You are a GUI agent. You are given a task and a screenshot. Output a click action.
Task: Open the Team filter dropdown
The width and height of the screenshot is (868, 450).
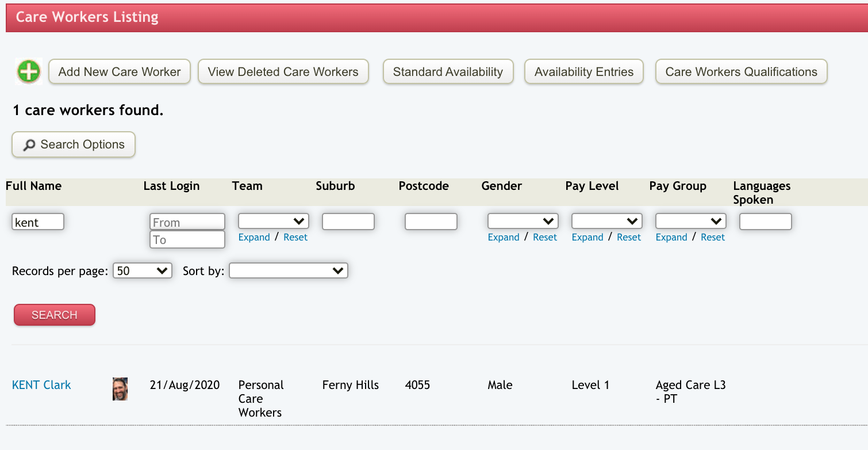click(273, 221)
